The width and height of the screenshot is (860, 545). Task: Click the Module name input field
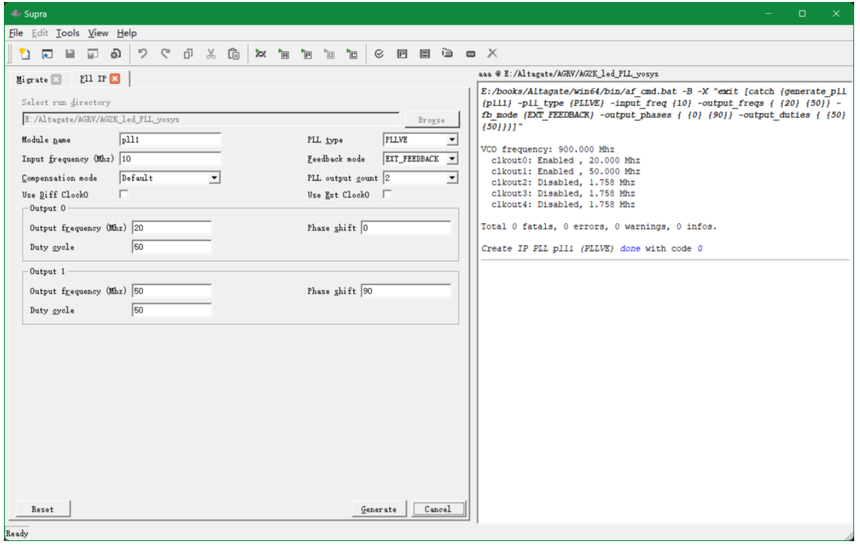pyautogui.click(x=170, y=140)
